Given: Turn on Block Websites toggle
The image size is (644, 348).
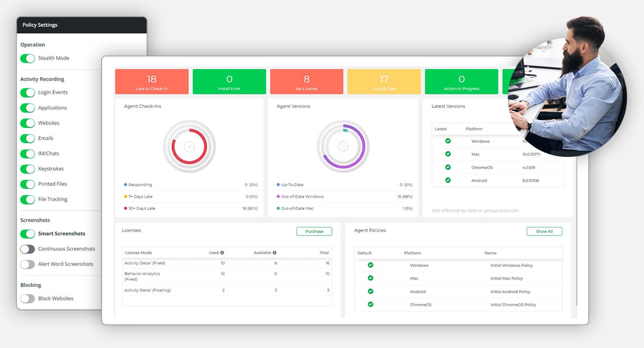Looking at the screenshot, I should (x=28, y=299).
